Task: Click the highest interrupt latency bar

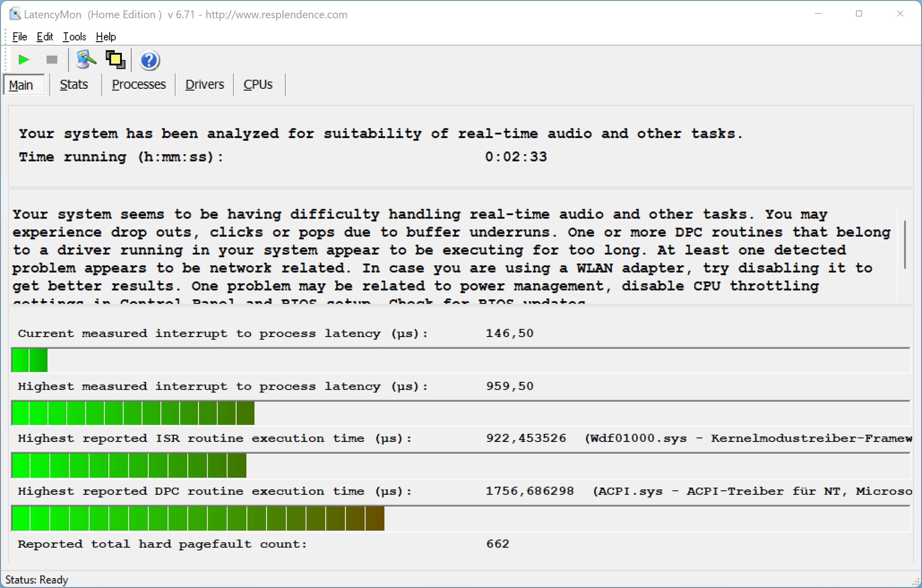Action: [x=461, y=413]
